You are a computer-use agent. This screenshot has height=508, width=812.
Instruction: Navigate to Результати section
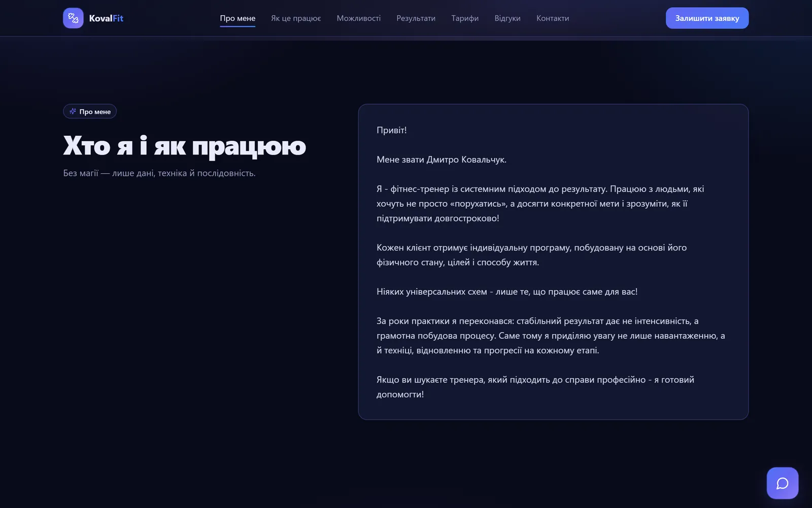(416, 18)
